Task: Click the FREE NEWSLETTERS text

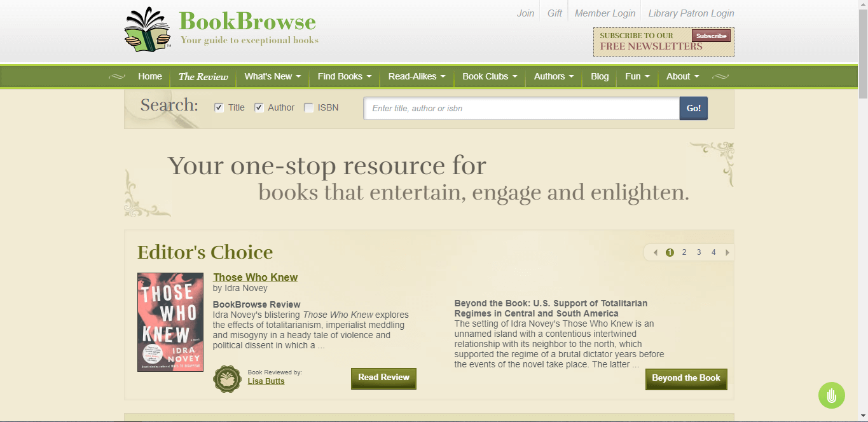Action: pyautogui.click(x=651, y=46)
